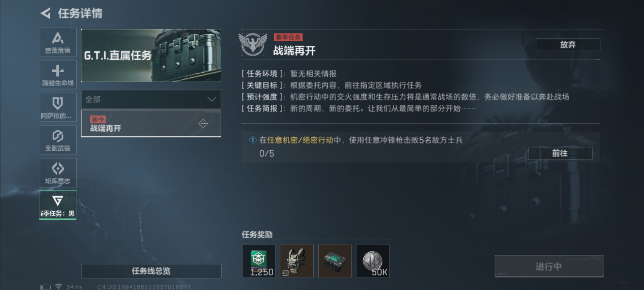Expand the 全部 filter dropdown
Viewport: 644px width, 290px height.
click(151, 99)
